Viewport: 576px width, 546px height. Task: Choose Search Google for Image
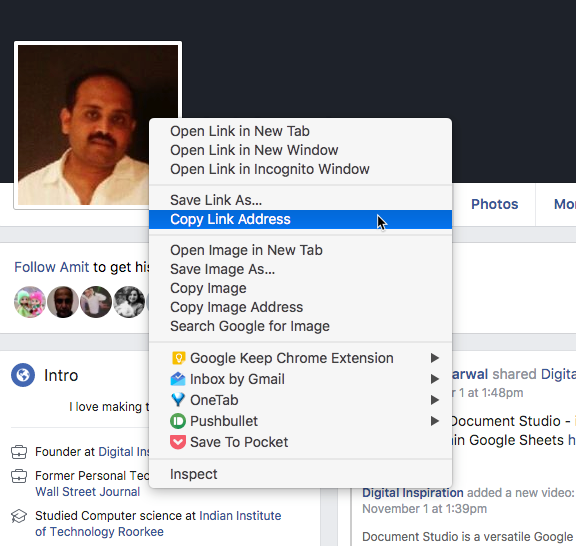pos(300,326)
